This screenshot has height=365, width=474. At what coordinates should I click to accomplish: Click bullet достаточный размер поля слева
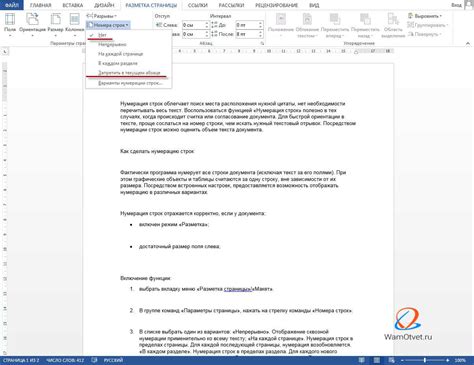coord(180,246)
